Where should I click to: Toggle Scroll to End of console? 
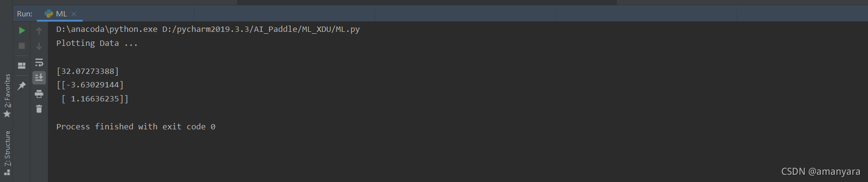[x=39, y=77]
